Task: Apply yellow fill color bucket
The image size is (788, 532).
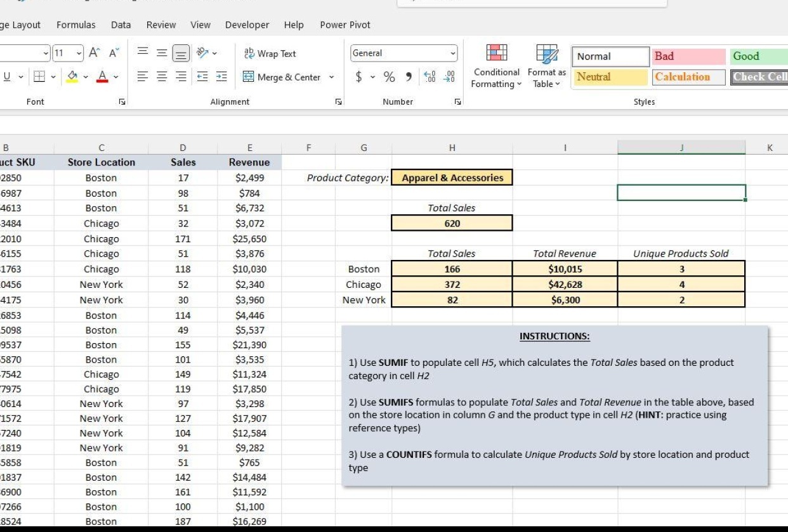Action: tap(72, 77)
